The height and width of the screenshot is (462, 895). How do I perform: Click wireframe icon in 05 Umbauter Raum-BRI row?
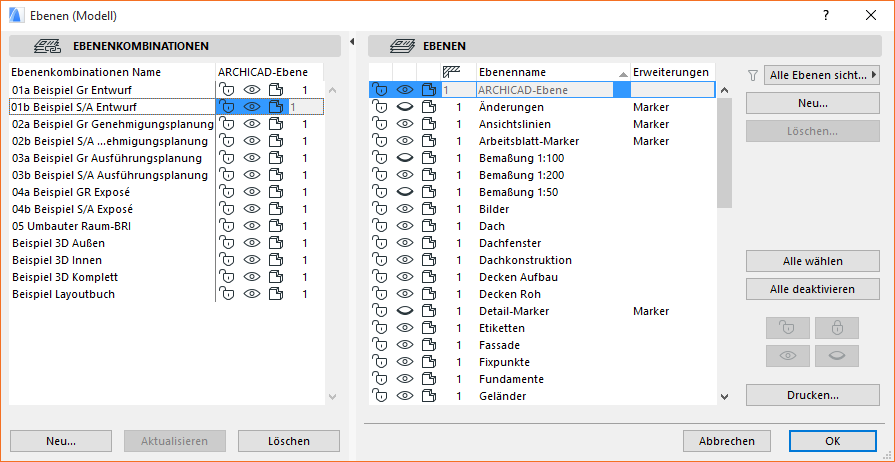(276, 226)
